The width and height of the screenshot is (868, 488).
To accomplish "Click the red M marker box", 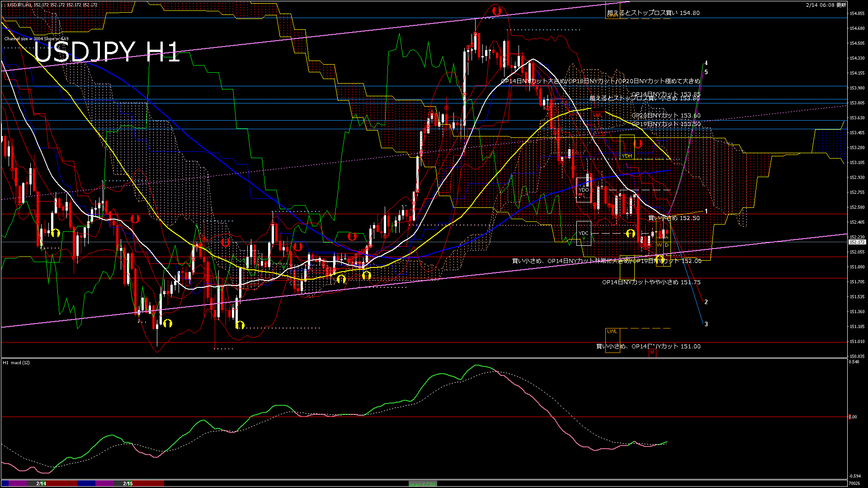I will pos(652,352).
